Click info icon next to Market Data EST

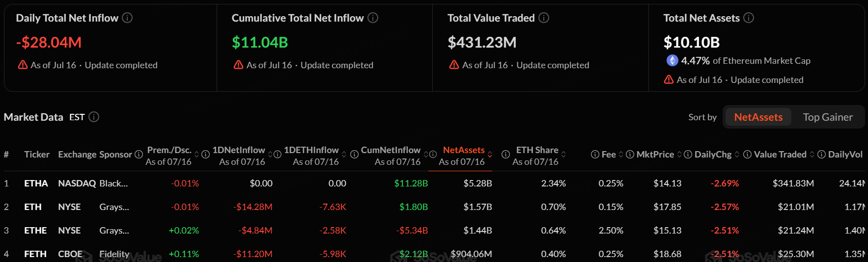[94, 117]
